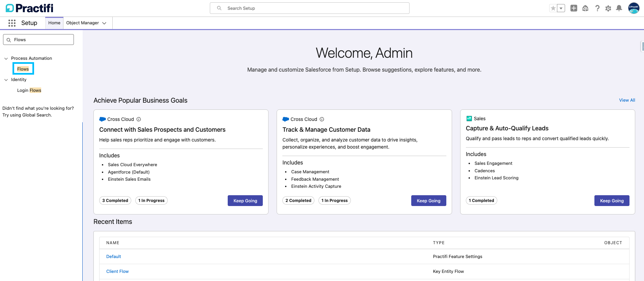Open the App Launcher grid icon
Viewport: 644px width, 281px height.
tap(12, 23)
